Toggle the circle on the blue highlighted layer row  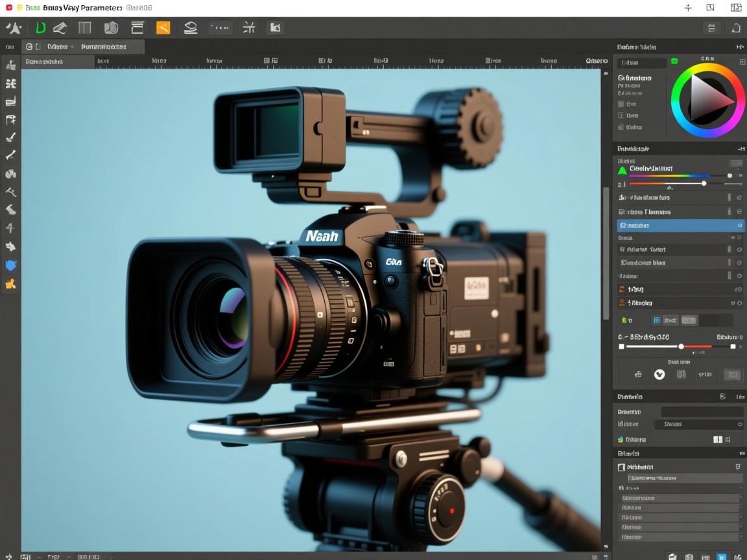click(740, 226)
